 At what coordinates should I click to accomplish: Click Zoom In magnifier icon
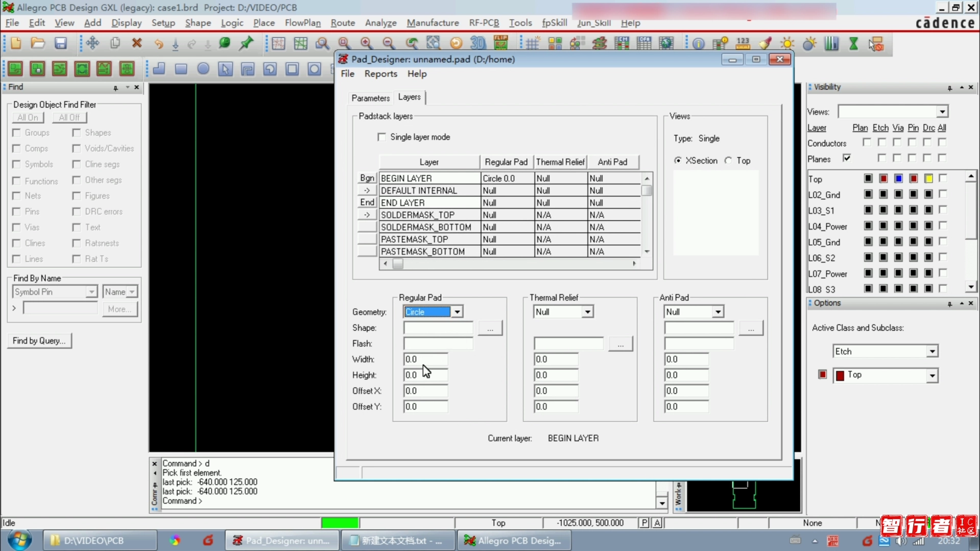[366, 43]
